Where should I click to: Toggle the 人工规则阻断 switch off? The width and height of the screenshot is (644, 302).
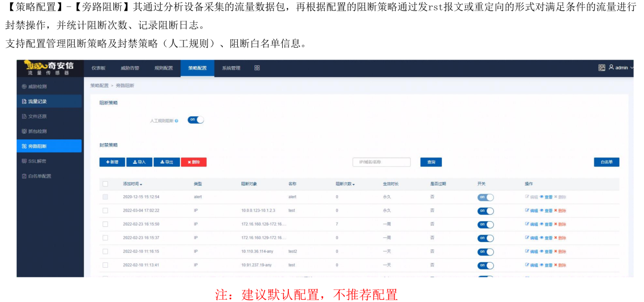(196, 120)
